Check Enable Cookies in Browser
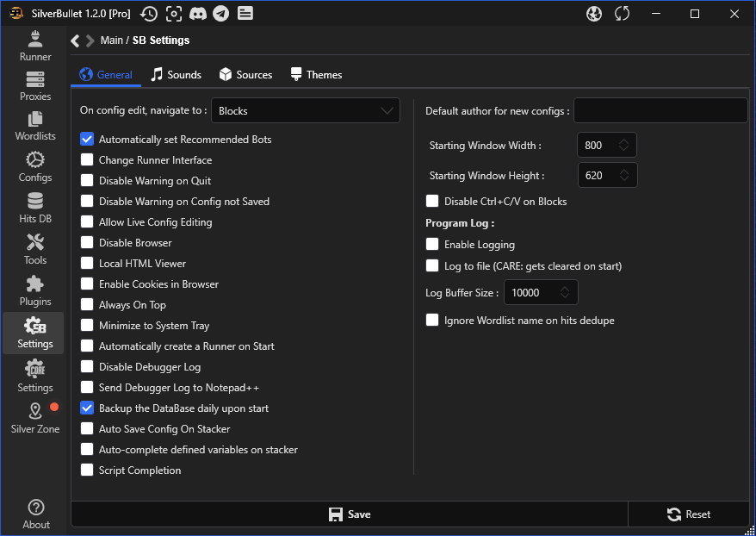 (x=87, y=284)
